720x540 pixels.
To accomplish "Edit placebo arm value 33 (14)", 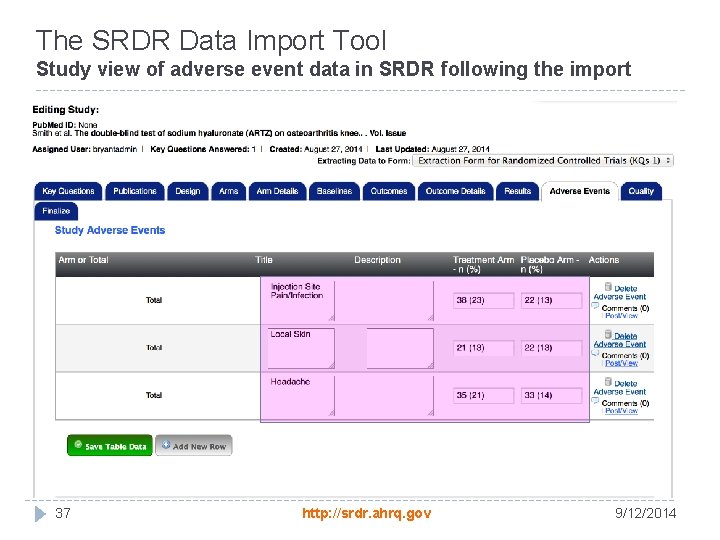I will point(551,395).
